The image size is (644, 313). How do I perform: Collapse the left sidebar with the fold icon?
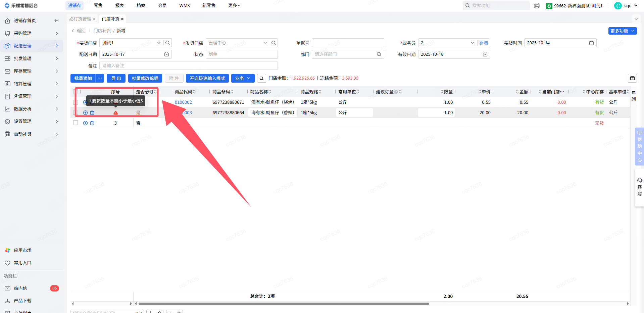pyautogui.click(x=56, y=21)
